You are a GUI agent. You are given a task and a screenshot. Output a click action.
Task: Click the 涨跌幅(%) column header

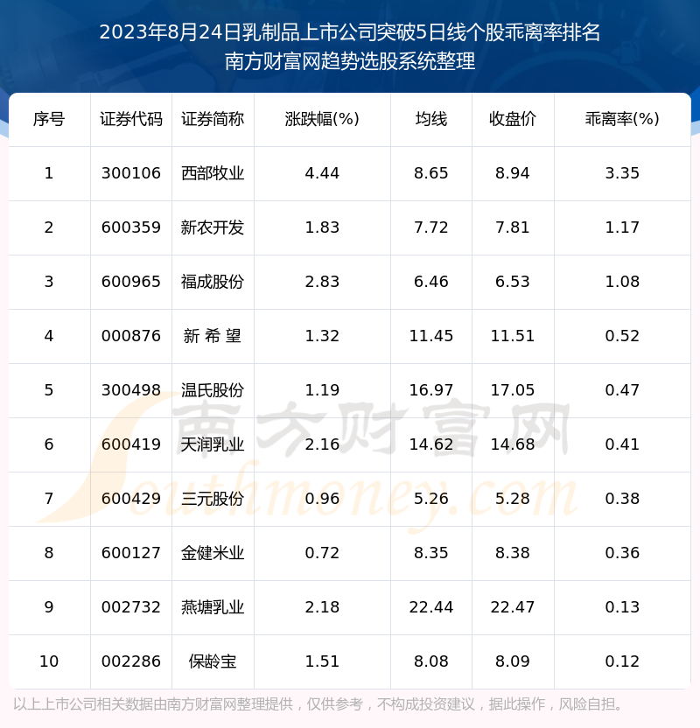pyautogui.click(x=322, y=119)
